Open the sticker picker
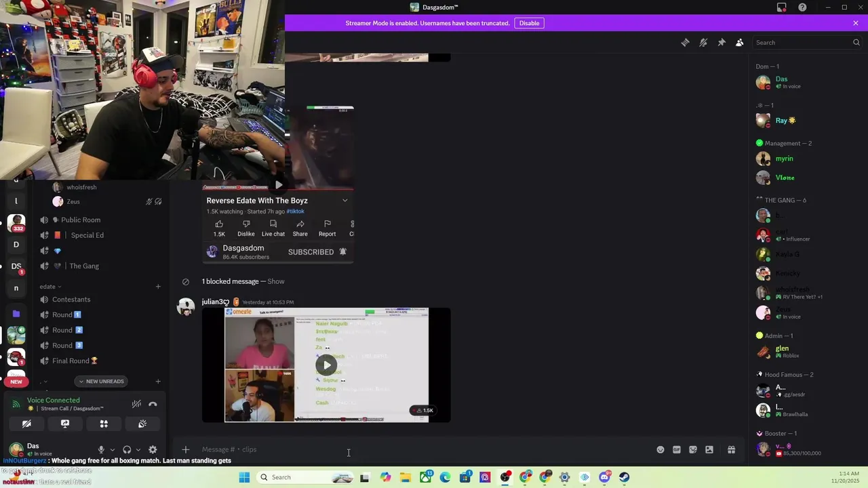This screenshot has width=868, height=488. point(693,449)
